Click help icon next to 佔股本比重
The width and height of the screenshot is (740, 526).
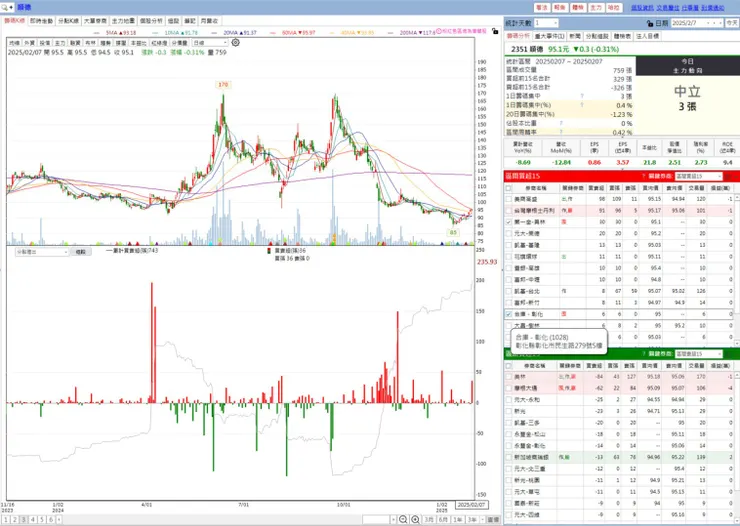tap(561, 123)
